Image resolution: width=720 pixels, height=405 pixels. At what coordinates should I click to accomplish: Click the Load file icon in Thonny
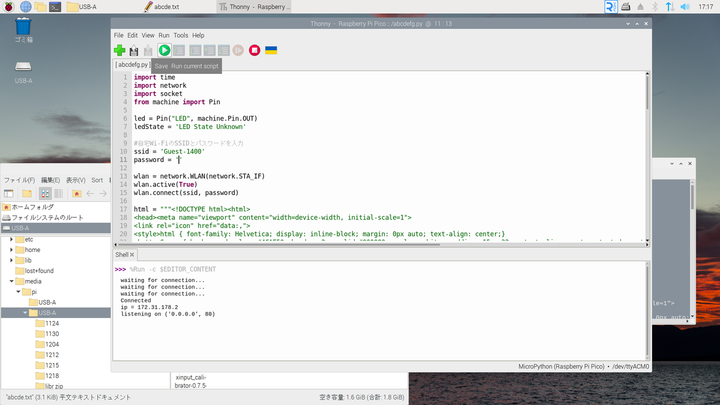tap(134, 50)
